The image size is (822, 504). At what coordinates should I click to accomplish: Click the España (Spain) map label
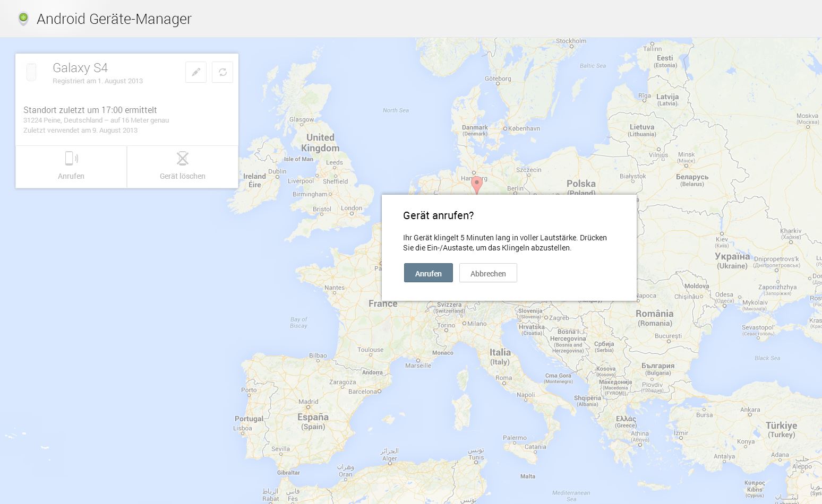coord(313,421)
